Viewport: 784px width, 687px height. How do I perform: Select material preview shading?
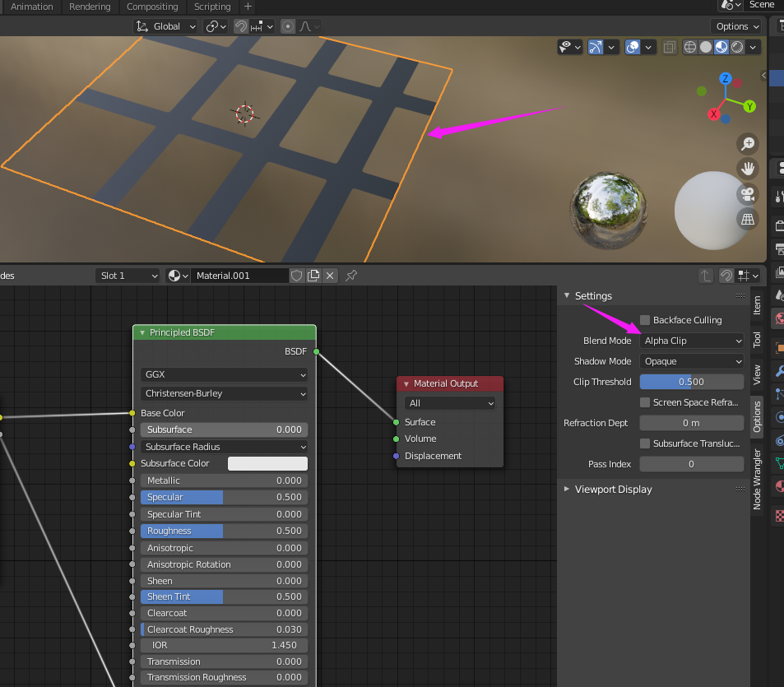pos(721,47)
